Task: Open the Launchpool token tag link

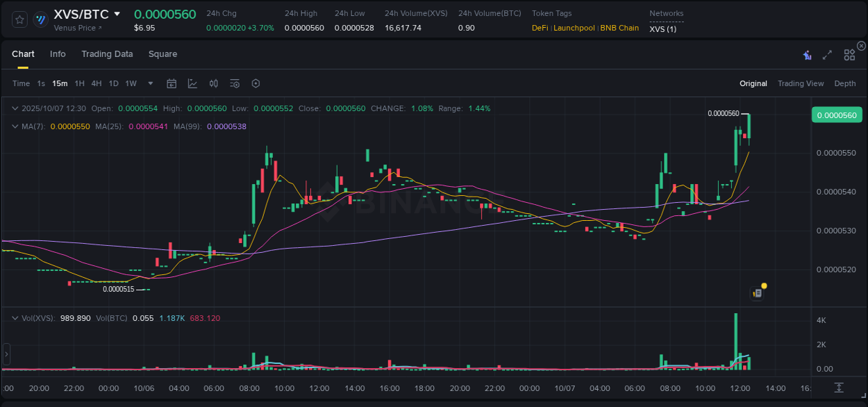Action: (574, 28)
